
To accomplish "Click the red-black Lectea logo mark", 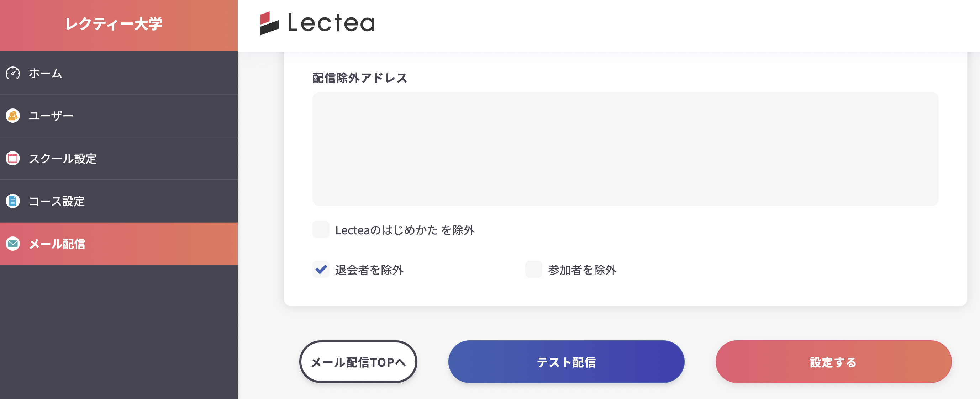I will 269,23.
